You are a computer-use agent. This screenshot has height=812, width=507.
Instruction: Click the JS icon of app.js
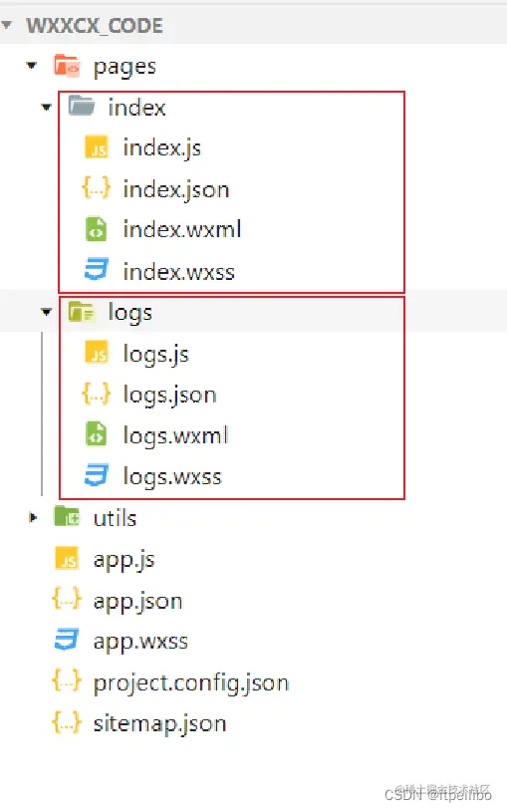point(67,558)
